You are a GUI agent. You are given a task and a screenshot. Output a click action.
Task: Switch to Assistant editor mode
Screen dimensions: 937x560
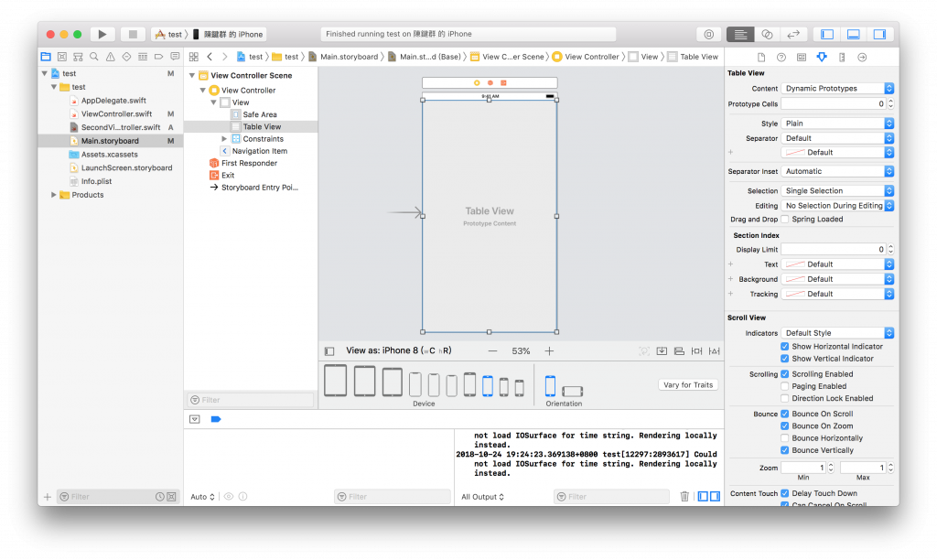click(767, 34)
